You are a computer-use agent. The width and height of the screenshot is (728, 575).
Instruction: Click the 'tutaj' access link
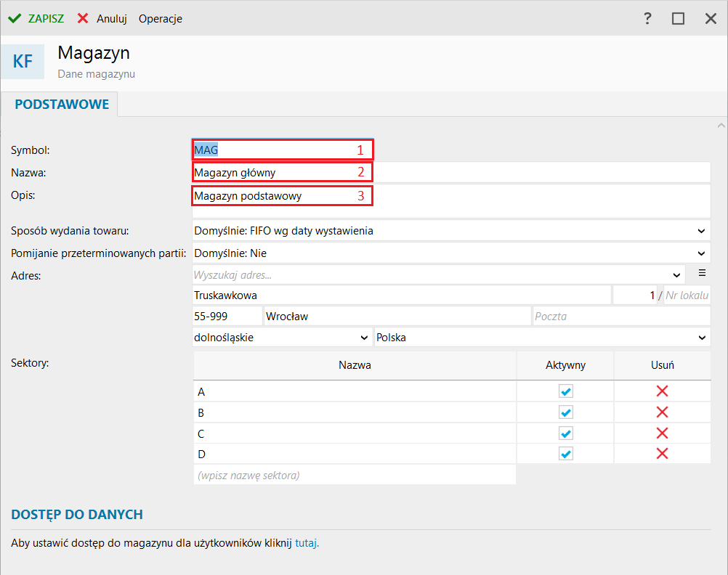coord(306,542)
